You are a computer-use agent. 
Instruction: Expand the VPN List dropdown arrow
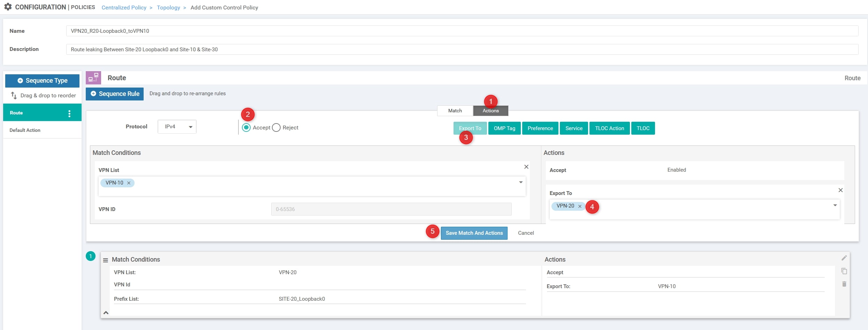click(521, 182)
